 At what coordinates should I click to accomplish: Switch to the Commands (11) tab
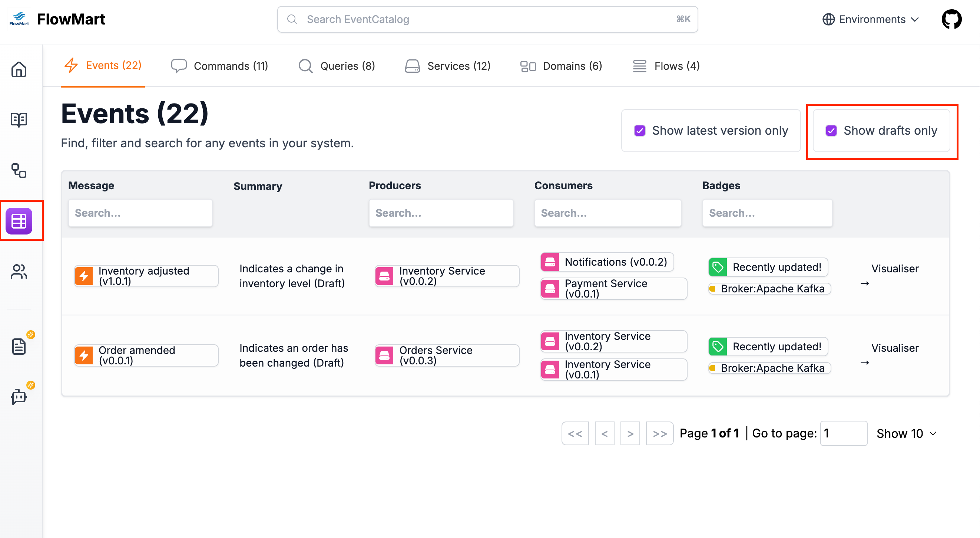coord(219,66)
